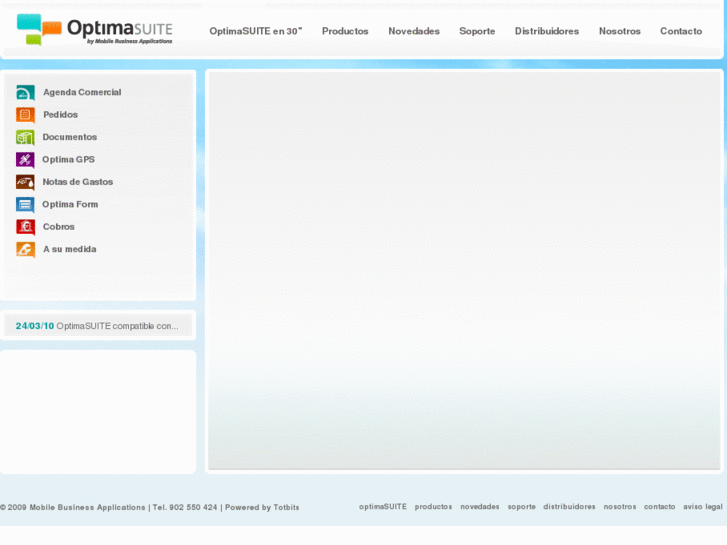Screen dimensions: 727x545
Task: Click the green Documentos icon
Action: [26, 137]
